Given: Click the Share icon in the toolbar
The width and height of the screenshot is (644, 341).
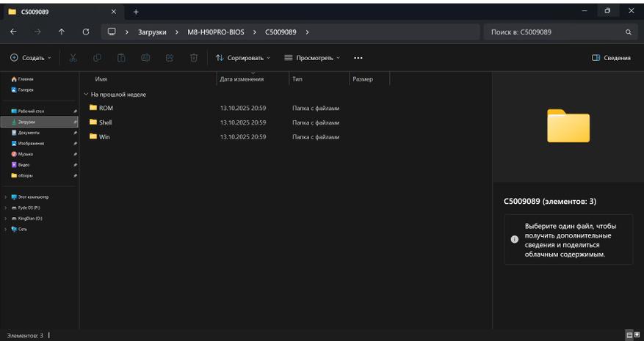Looking at the screenshot, I should (x=170, y=58).
